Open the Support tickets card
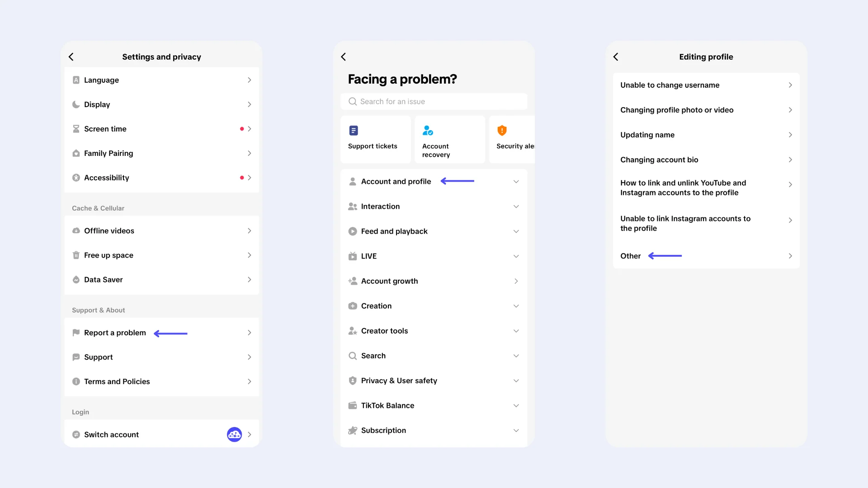868x488 pixels. [375, 139]
